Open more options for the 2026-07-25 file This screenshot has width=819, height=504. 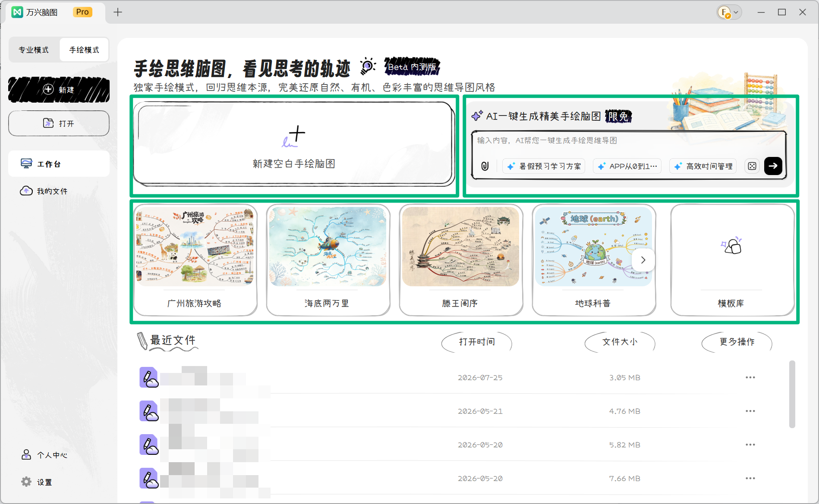(x=750, y=377)
